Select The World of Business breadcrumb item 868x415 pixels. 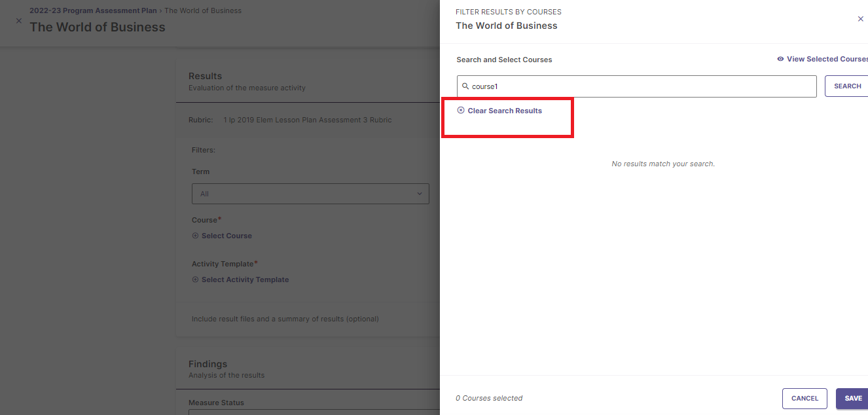tap(203, 10)
